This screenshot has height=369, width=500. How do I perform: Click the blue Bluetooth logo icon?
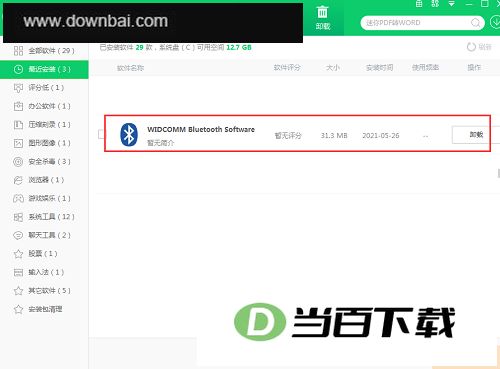point(129,135)
